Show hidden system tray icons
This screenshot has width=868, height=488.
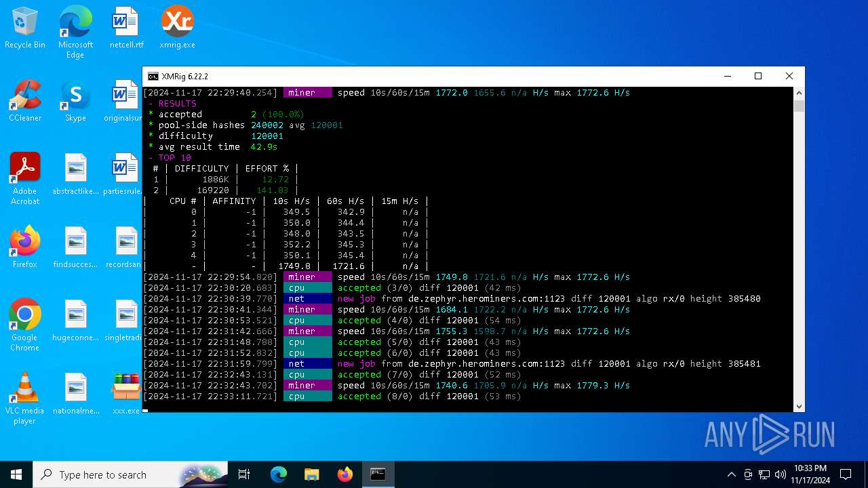click(731, 474)
